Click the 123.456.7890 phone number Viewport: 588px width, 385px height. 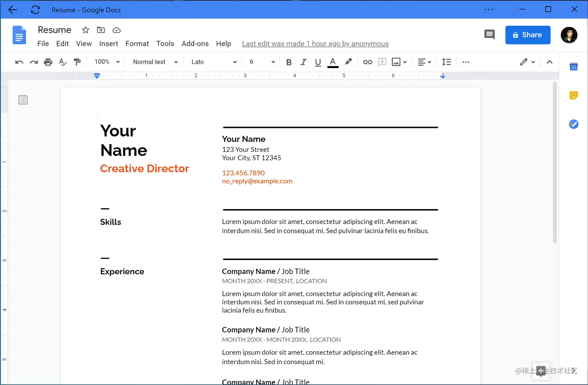pos(243,173)
